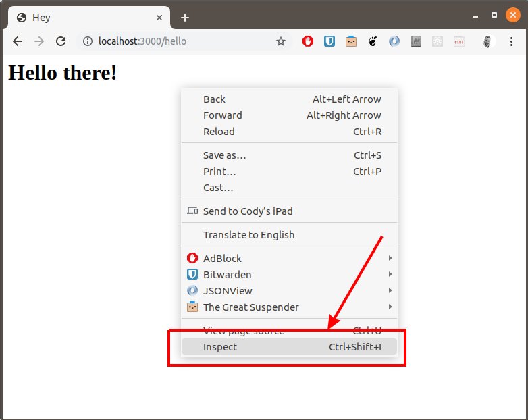Open the AdBlock extension toolbar icon
This screenshot has width=528, height=420.
pyautogui.click(x=307, y=41)
